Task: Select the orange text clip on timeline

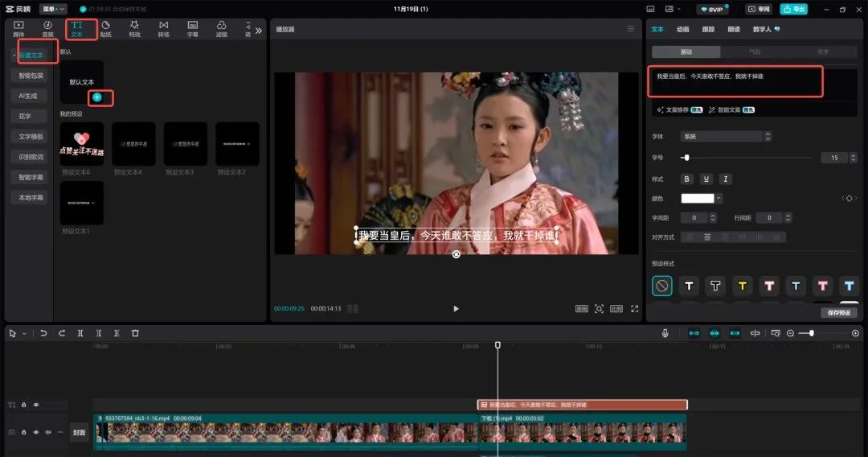Action: [583, 405]
